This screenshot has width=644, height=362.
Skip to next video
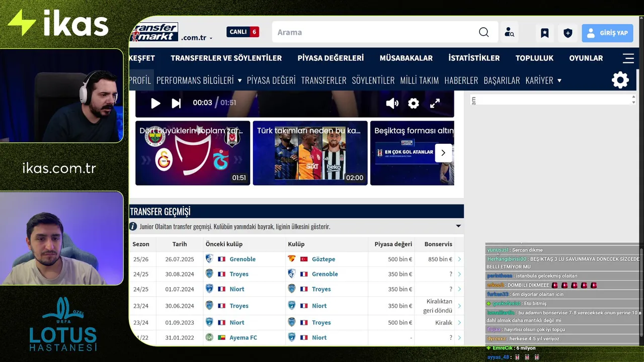point(176,103)
